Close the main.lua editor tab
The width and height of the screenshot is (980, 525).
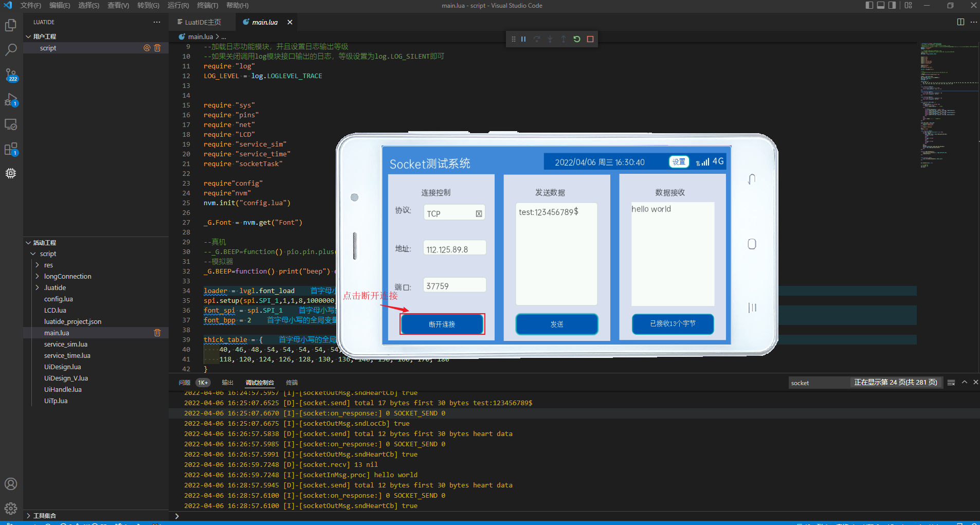[x=290, y=22]
